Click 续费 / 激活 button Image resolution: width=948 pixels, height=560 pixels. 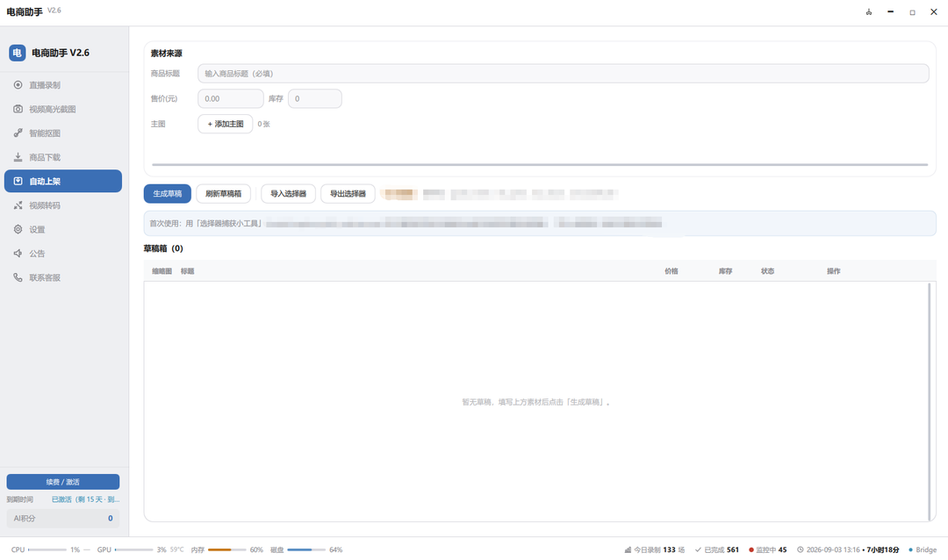click(63, 482)
